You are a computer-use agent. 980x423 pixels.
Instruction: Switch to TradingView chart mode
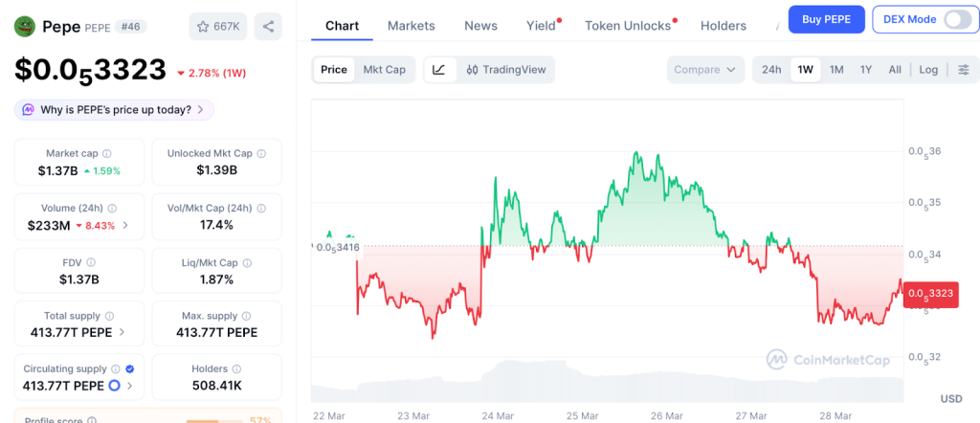tap(505, 70)
